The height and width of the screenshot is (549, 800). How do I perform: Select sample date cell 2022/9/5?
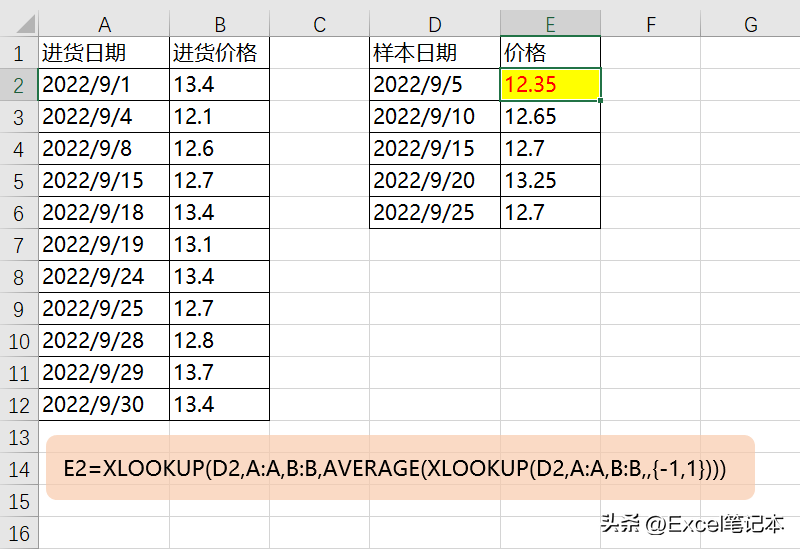[435, 85]
